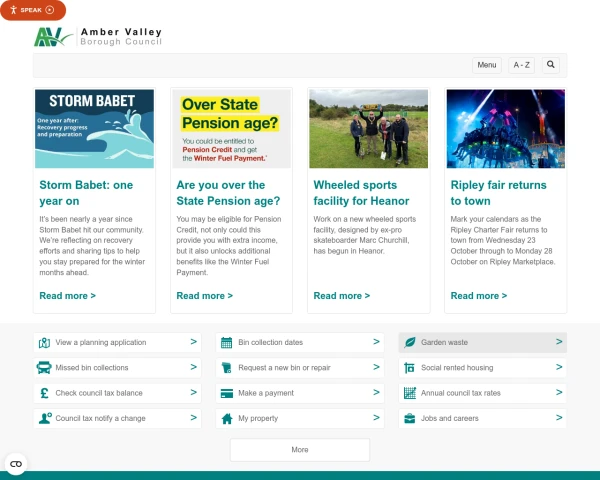The image size is (600, 480).
Task: Expand more quick links with More button
Action: (300, 450)
